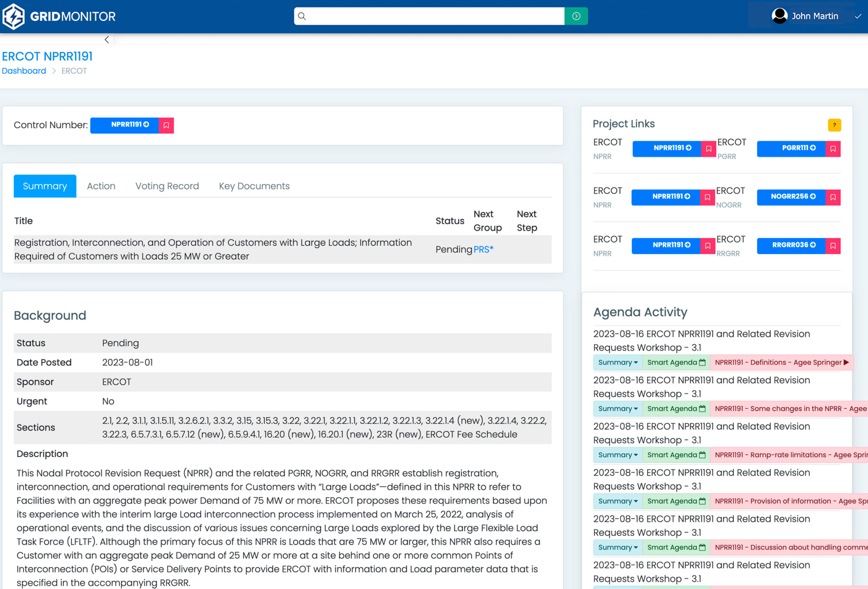
Task: Bookmark Control Number NPRR1191
Action: point(166,125)
